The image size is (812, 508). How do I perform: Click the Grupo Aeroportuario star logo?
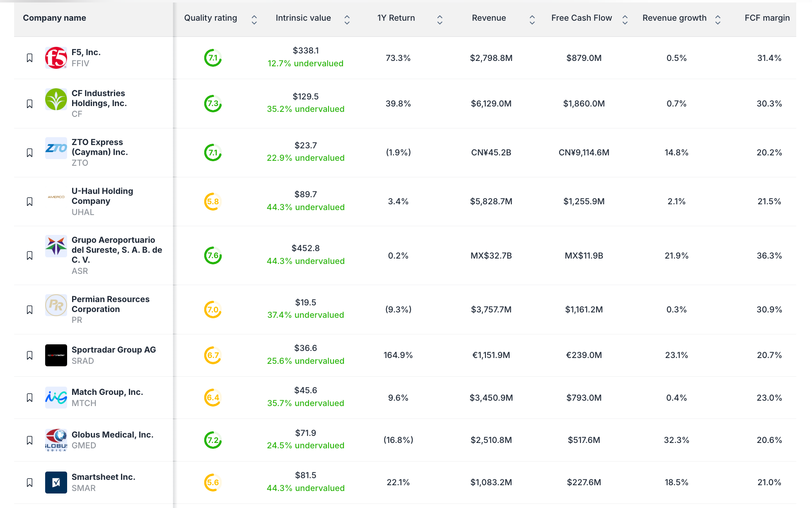[56, 246]
